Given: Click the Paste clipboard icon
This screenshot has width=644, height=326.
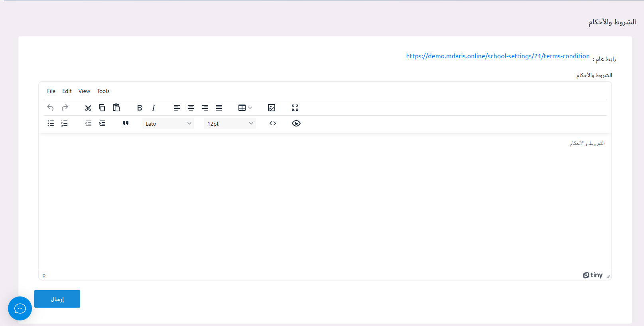Looking at the screenshot, I should pos(116,108).
